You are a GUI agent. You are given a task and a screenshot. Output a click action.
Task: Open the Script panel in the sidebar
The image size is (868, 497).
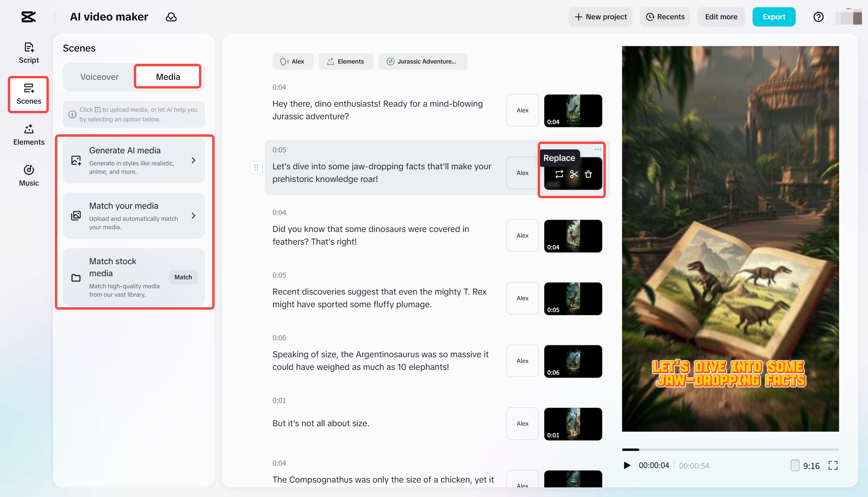pyautogui.click(x=29, y=53)
